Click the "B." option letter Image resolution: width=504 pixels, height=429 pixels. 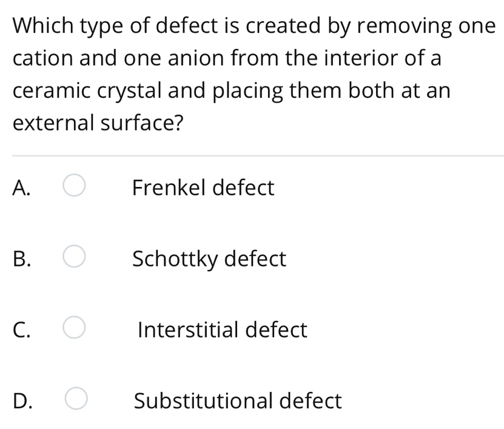pyautogui.click(x=22, y=259)
